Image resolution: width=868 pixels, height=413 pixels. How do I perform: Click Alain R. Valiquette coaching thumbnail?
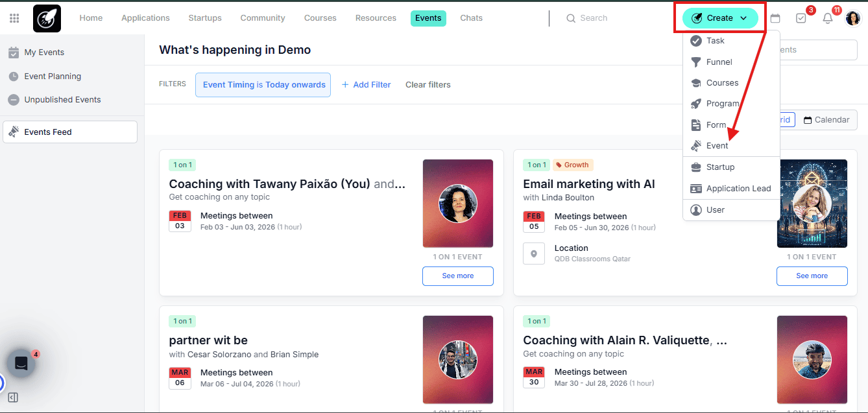tap(812, 360)
